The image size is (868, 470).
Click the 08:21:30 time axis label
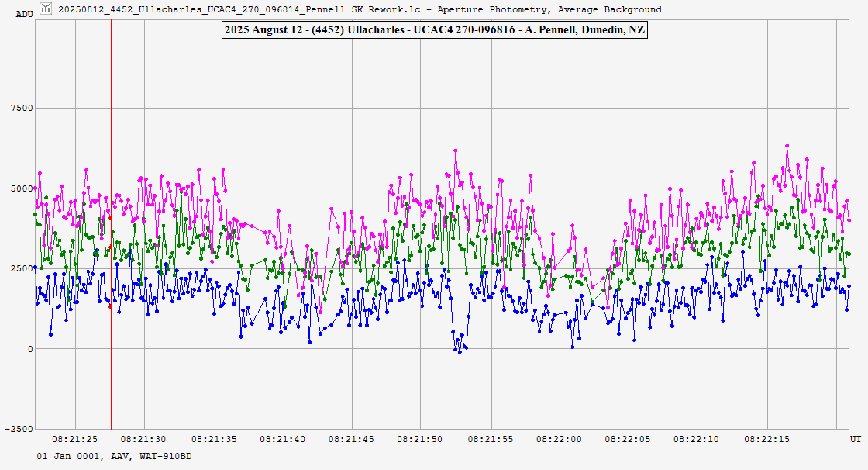pyautogui.click(x=144, y=439)
